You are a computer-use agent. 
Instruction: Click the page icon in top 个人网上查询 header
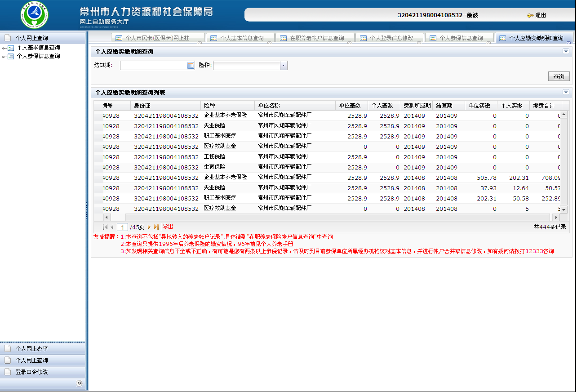tap(8, 38)
